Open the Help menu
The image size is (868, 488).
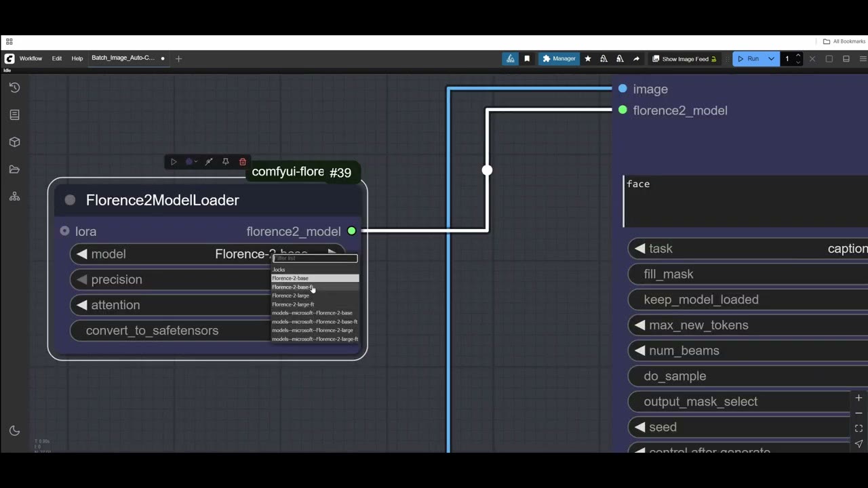pos(77,58)
